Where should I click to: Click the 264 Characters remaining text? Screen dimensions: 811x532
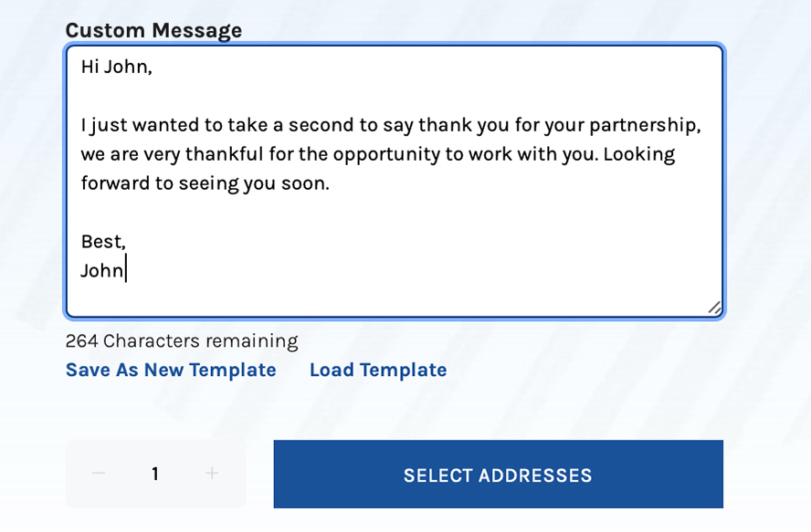(182, 341)
